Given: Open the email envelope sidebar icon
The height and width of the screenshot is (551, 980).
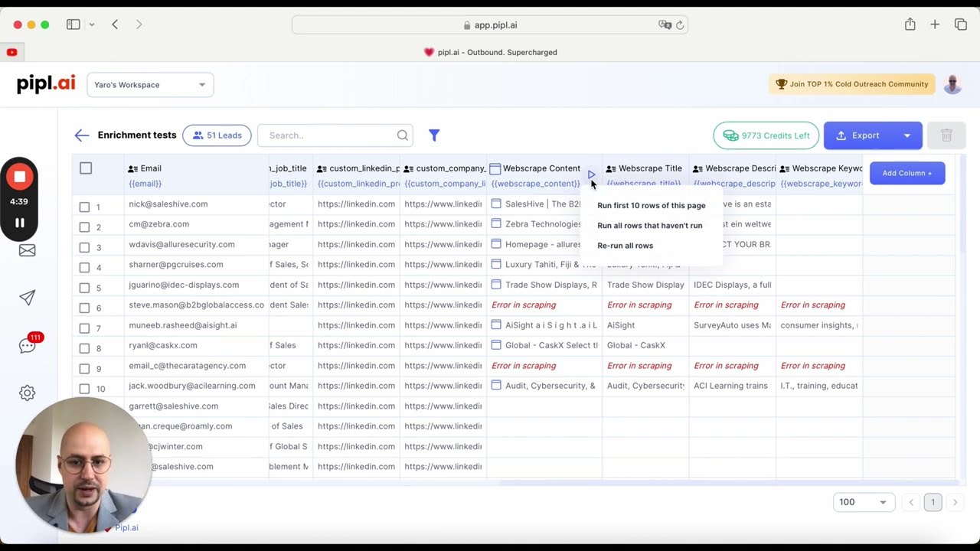Looking at the screenshot, I should coord(28,250).
